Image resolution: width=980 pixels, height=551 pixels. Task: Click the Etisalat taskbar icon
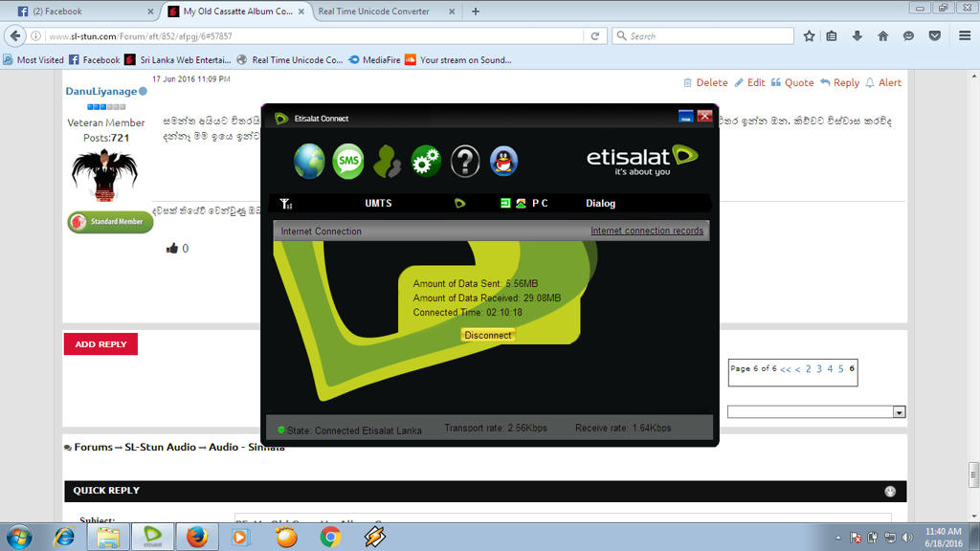[152, 538]
